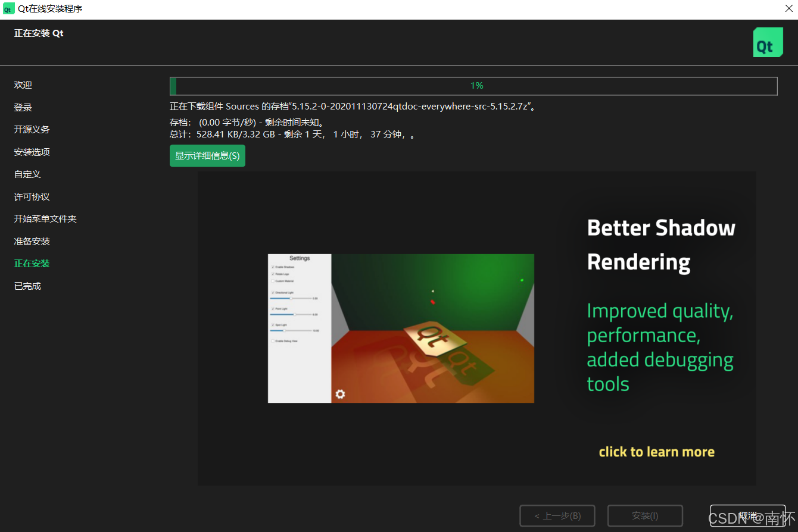Click the Spot Light slider in the preview
Image resolution: width=798 pixels, height=532 pixels.
(291, 330)
